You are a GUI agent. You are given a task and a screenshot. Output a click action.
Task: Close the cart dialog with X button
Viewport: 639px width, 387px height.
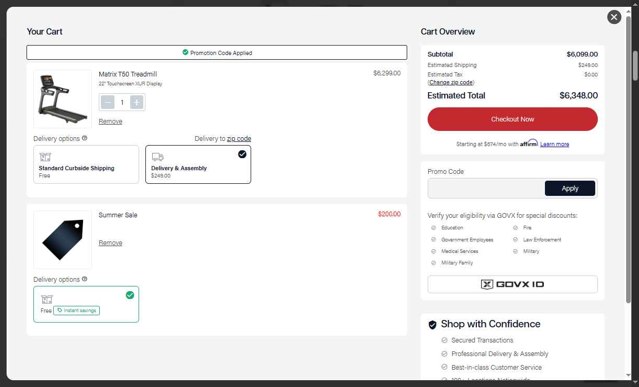point(614,17)
